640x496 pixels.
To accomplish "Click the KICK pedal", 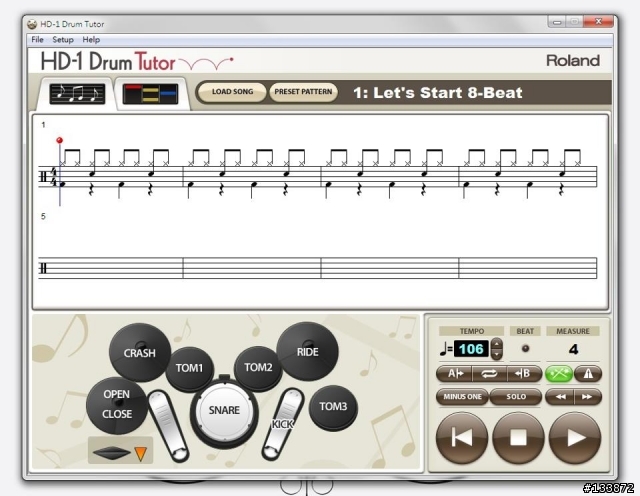I will [282, 424].
